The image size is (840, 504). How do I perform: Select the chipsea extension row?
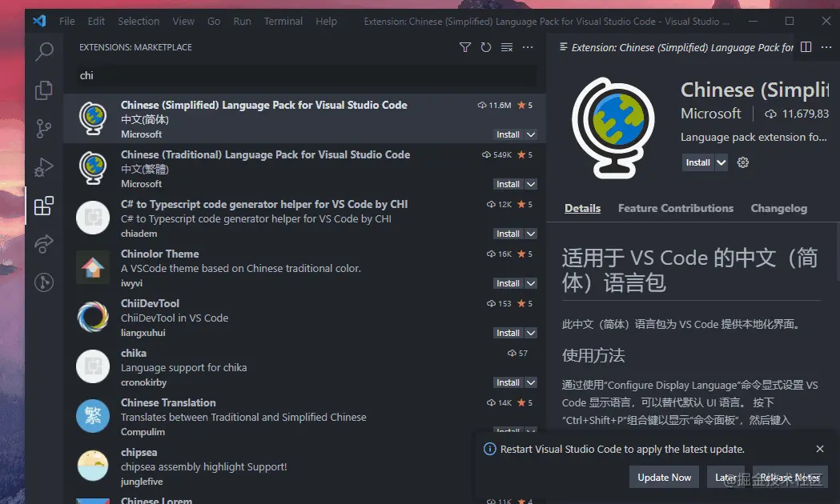304,466
